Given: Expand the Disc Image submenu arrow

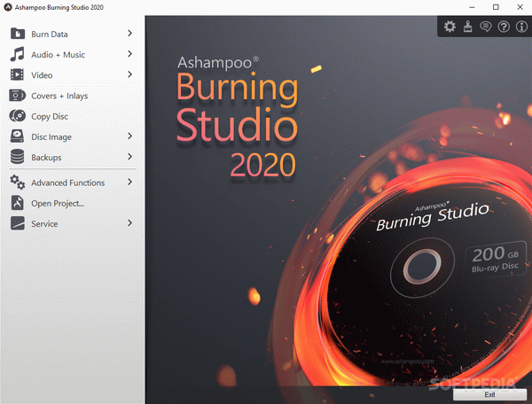Looking at the screenshot, I should coord(129,136).
